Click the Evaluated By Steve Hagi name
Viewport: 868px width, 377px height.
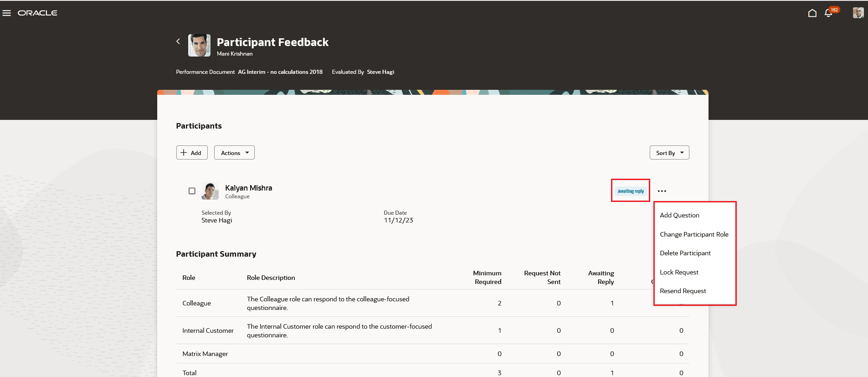[x=380, y=72]
